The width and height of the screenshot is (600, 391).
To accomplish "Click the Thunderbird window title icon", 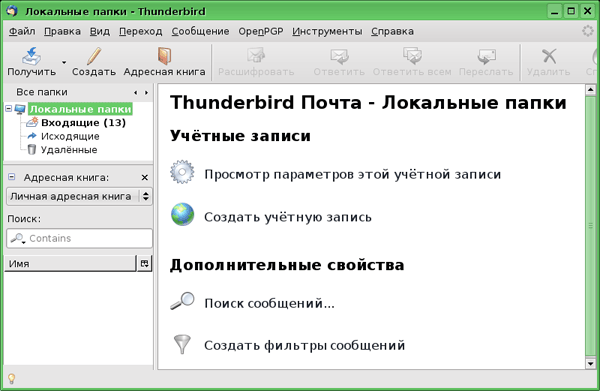I will coord(12,10).
